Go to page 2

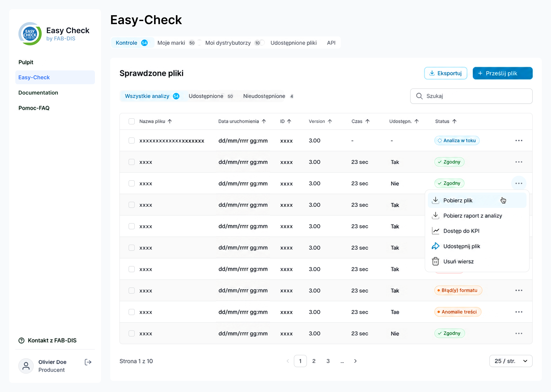(x=314, y=361)
